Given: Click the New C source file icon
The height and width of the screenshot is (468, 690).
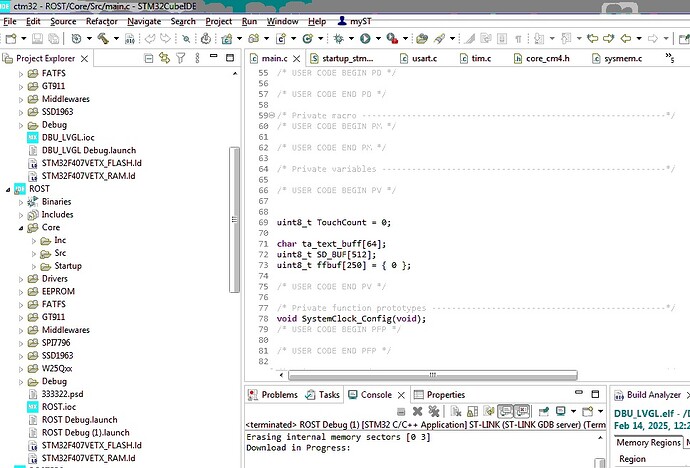Looking at the screenshot, I should click(281, 39).
